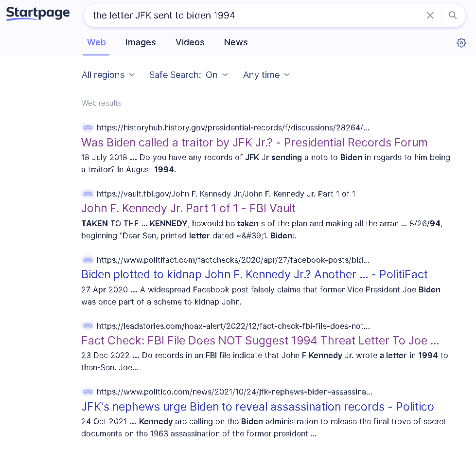The height and width of the screenshot is (449, 476).
Task: Switch to the News tab
Action: [x=236, y=42]
